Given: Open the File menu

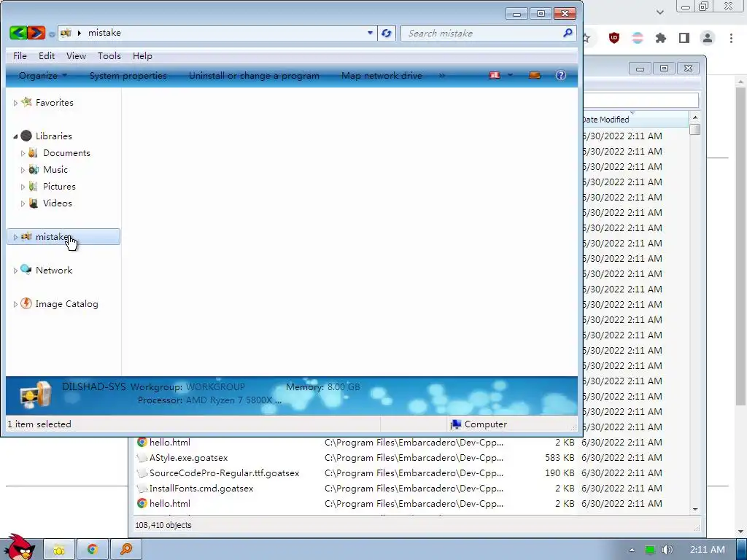Looking at the screenshot, I should [x=20, y=55].
